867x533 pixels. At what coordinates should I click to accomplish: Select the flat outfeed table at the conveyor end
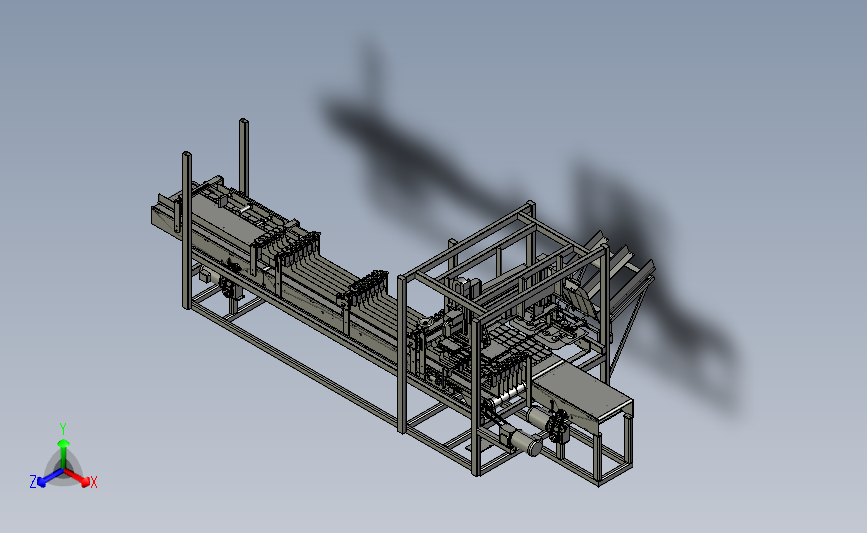pyautogui.click(x=583, y=389)
